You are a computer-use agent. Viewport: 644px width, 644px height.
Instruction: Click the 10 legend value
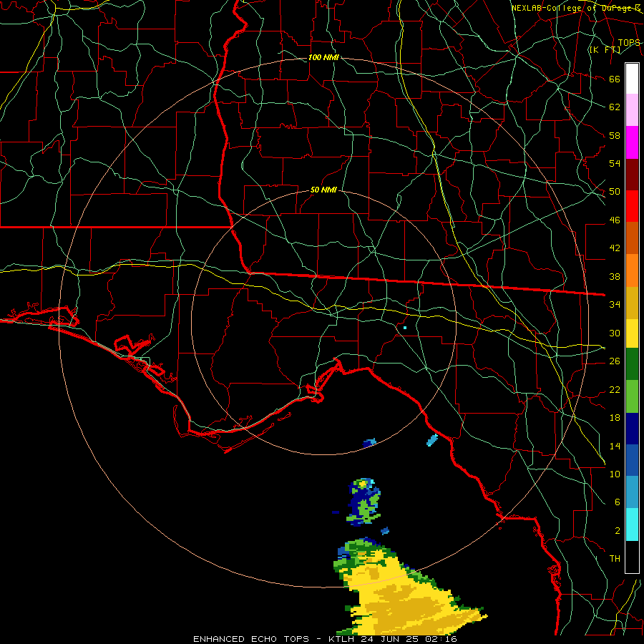615,474
